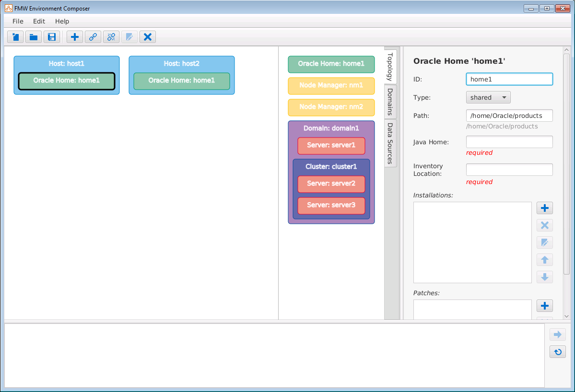This screenshot has height=392, width=575.
Task: Move installation up with the arrow button
Action: (545, 260)
